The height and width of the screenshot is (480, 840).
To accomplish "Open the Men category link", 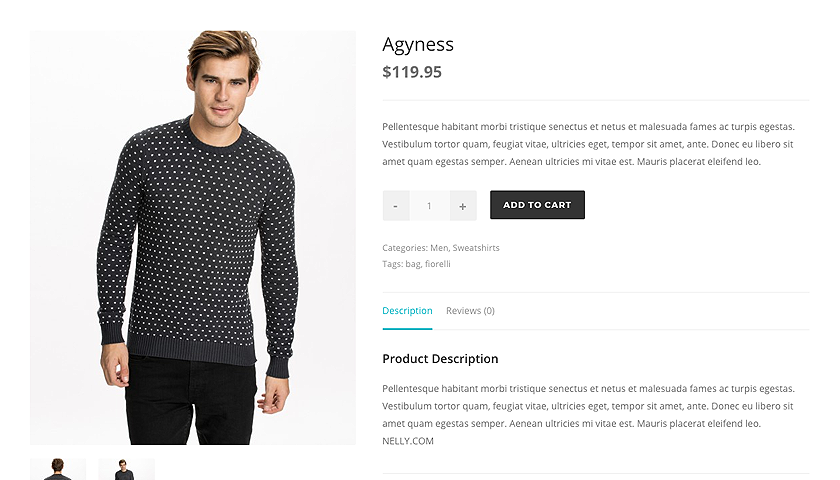I will click(438, 248).
